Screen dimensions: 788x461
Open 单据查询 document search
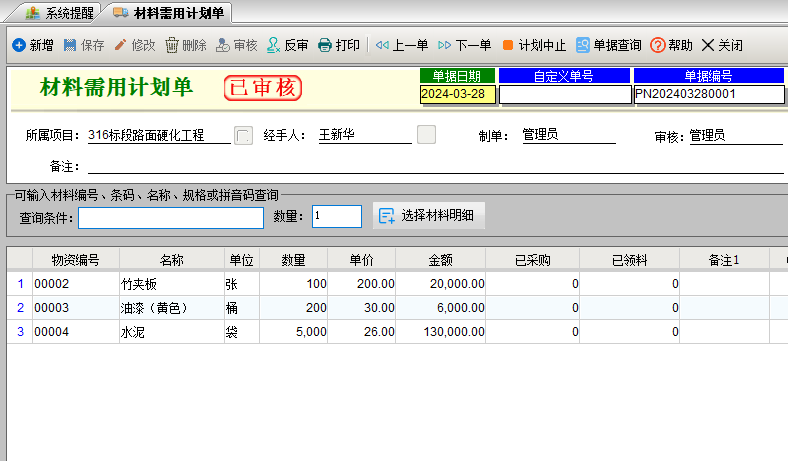(x=609, y=45)
